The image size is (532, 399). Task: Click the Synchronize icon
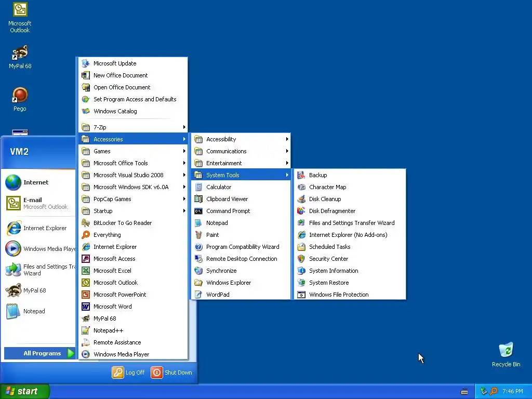point(198,270)
